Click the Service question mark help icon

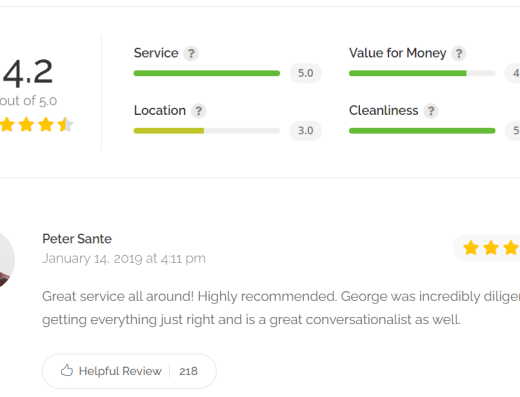(191, 53)
